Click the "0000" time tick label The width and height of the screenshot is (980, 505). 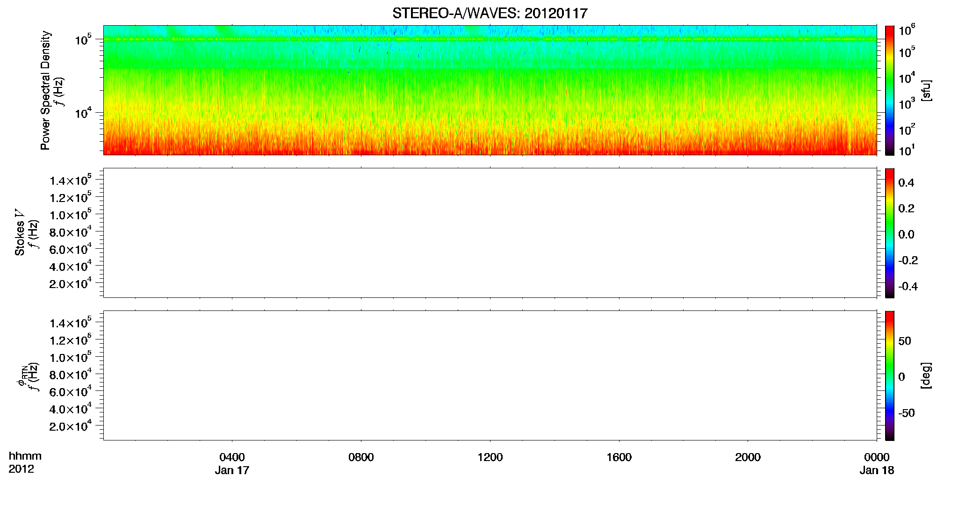(877, 457)
